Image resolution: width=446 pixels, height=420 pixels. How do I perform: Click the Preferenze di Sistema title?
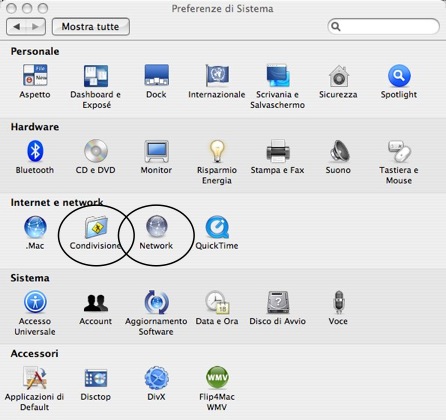point(223,8)
